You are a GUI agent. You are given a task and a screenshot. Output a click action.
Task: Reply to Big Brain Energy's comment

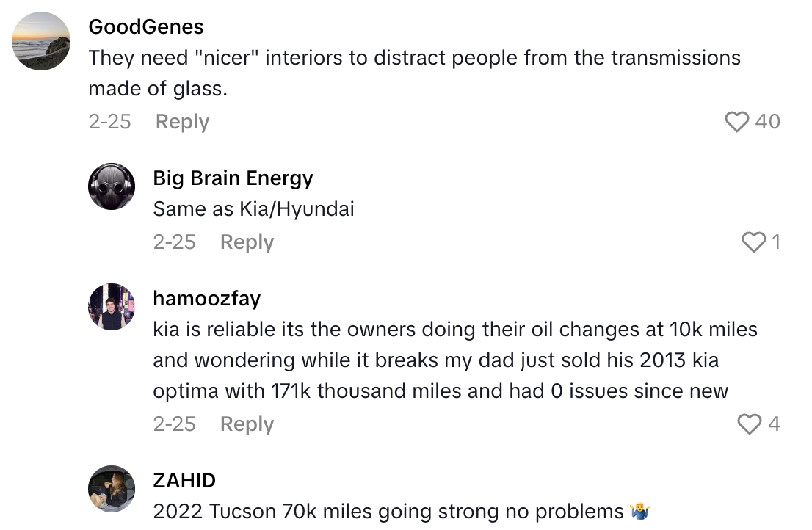coord(247,242)
